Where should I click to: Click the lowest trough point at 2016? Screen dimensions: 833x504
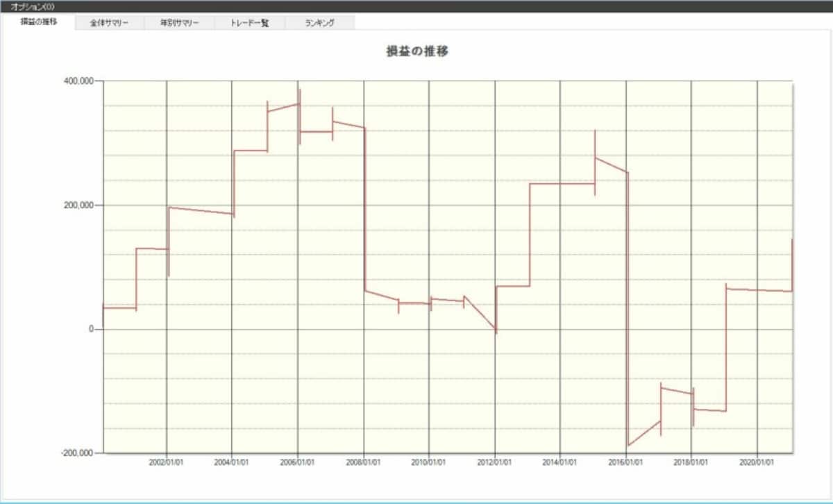click(x=628, y=445)
